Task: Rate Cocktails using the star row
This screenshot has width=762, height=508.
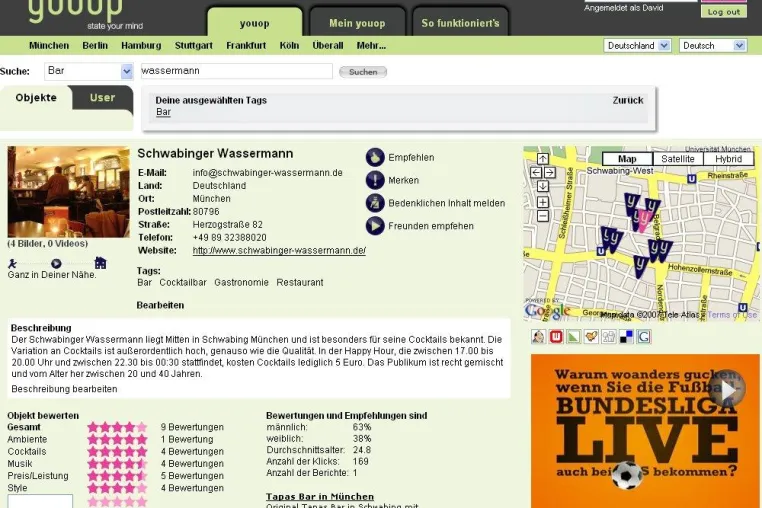Action: pyautogui.click(x=117, y=452)
